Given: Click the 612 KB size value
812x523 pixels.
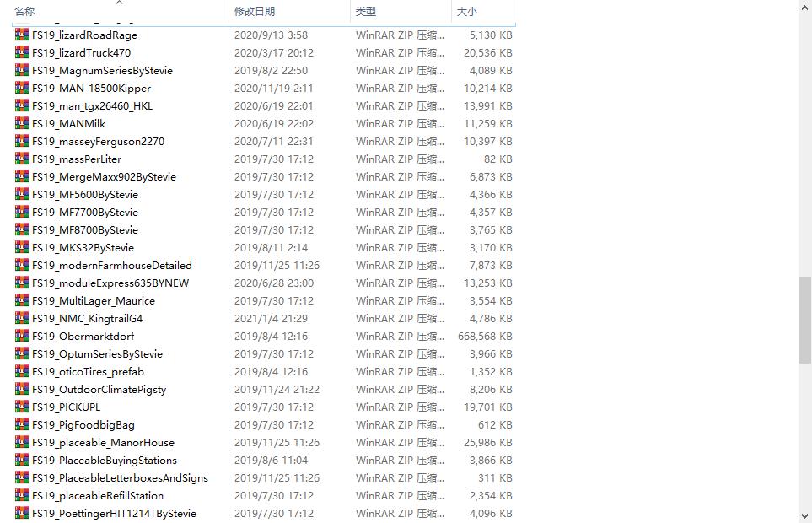Looking at the screenshot, I should 495,424.
